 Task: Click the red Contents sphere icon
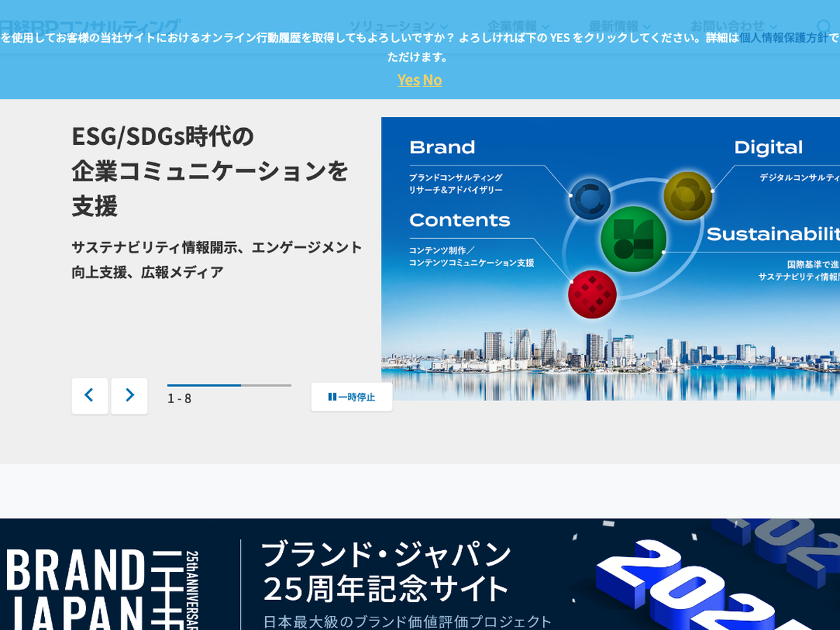[x=592, y=294]
